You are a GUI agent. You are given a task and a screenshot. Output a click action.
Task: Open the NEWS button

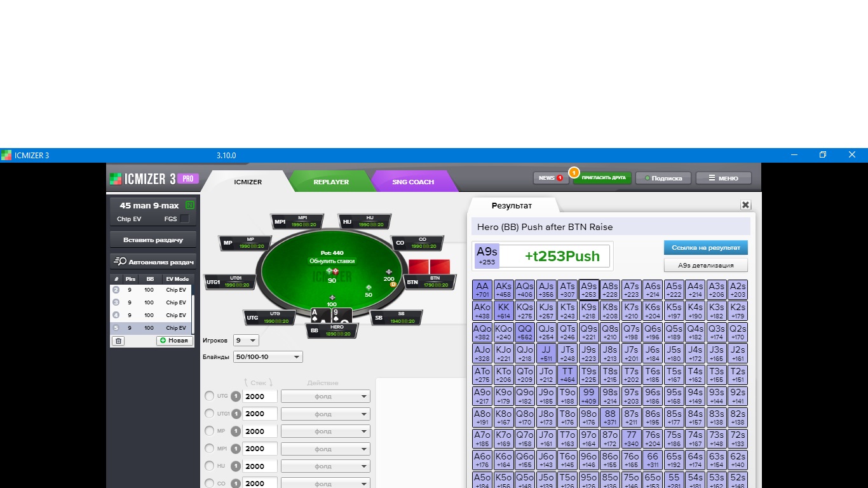coord(550,178)
